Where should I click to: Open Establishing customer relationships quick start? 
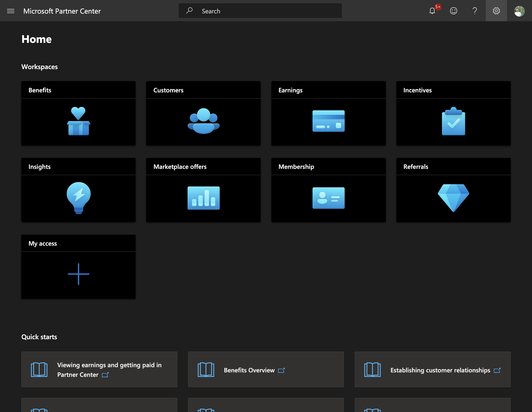click(x=432, y=369)
